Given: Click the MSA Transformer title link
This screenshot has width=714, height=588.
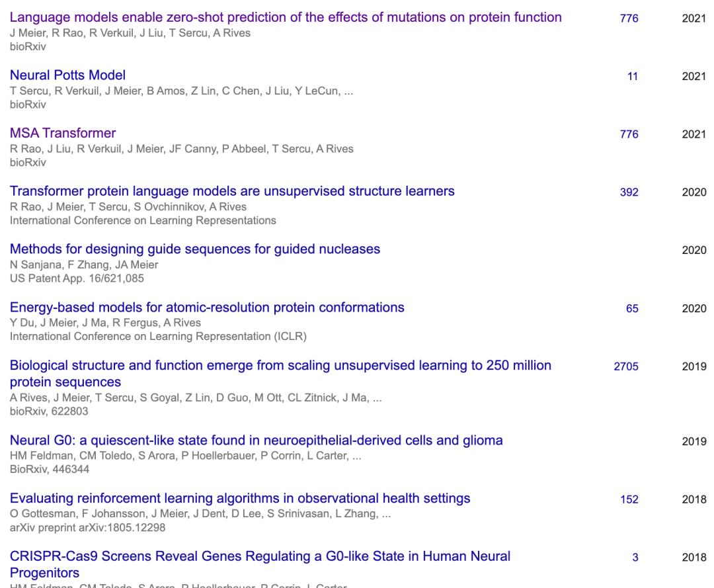Looking at the screenshot, I should [63, 134].
